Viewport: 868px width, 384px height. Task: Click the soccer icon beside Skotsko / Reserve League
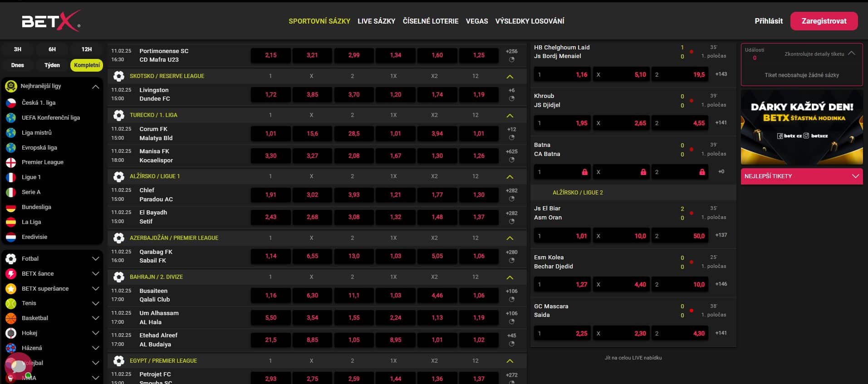(119, 76)
